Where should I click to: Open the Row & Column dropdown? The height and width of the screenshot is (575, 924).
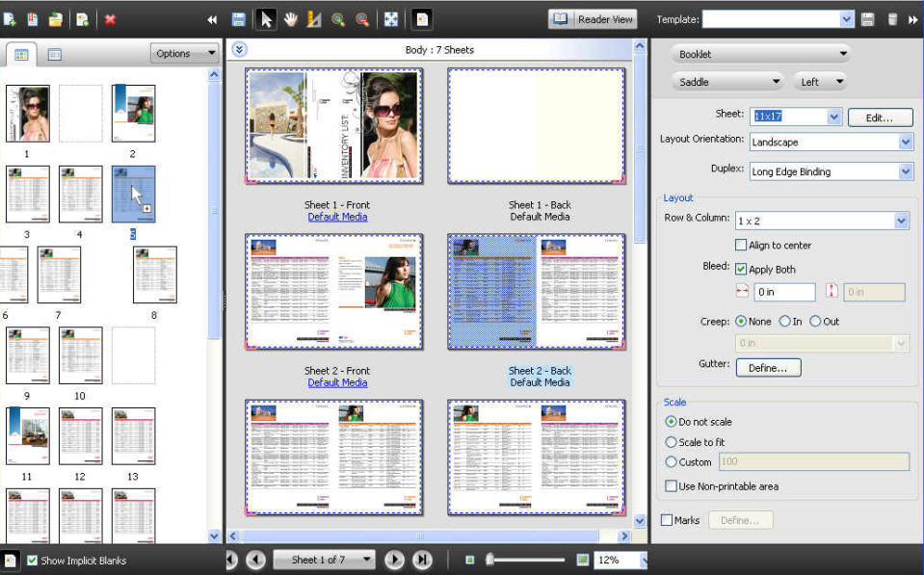(900, 220)
